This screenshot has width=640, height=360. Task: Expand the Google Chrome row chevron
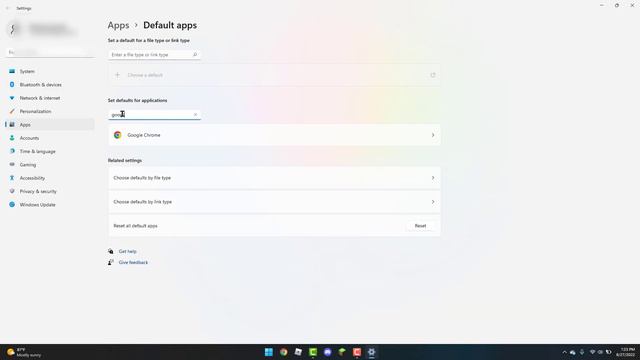(433, 135)
